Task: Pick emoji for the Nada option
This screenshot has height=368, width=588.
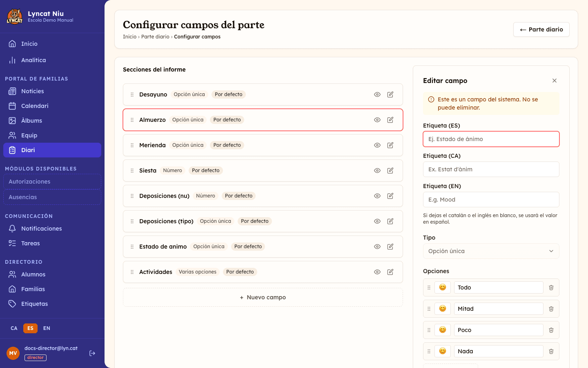Action: (x=443, y=351)
